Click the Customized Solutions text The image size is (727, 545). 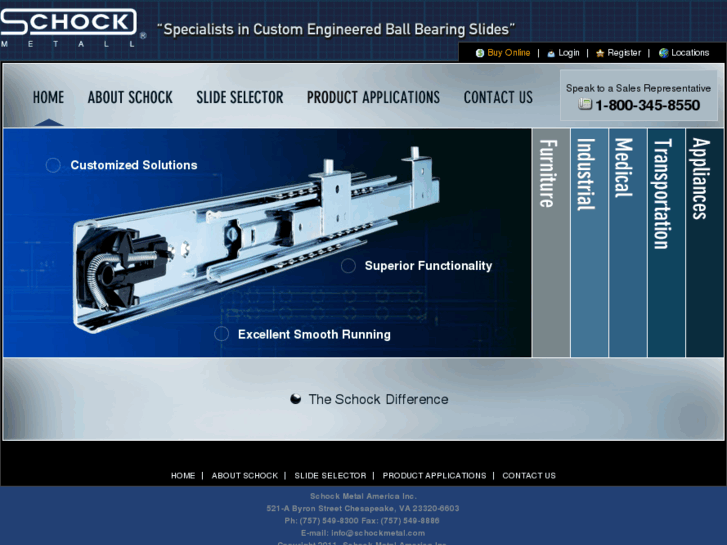134,165
